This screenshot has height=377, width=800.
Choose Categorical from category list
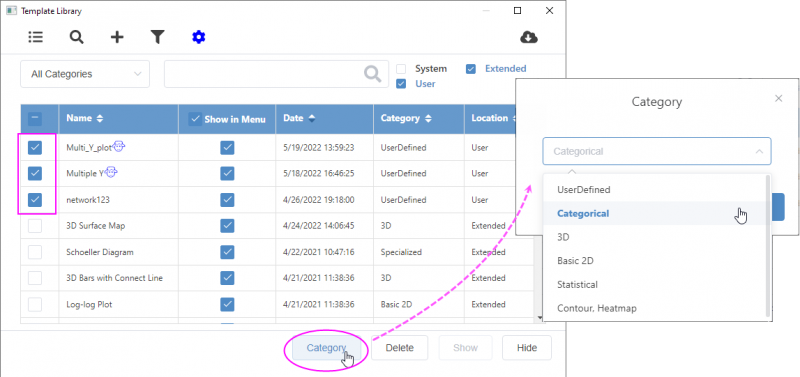coord(654,213)
